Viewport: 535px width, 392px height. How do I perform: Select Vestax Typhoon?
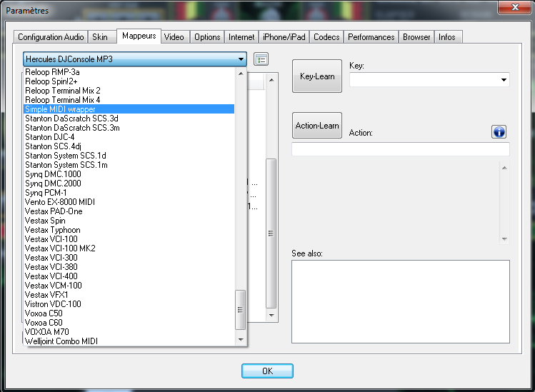[x=129, y=230]
